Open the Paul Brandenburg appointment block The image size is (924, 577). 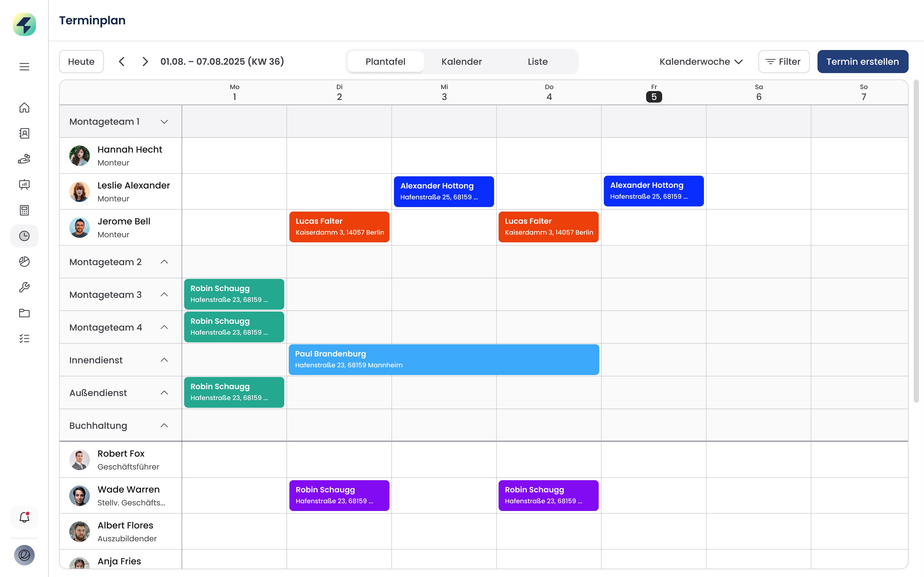[x=444, y=359]
